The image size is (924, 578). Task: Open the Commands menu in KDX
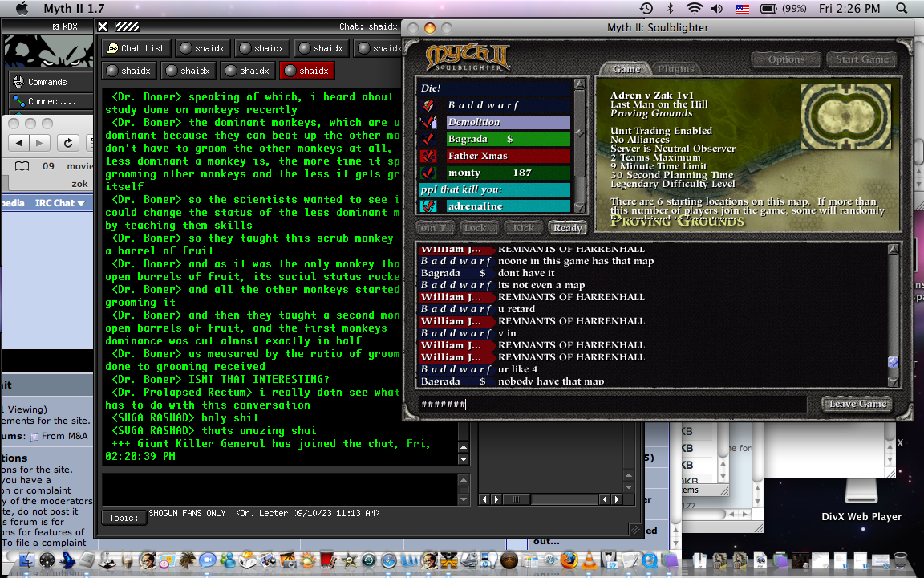coord(51,82)
